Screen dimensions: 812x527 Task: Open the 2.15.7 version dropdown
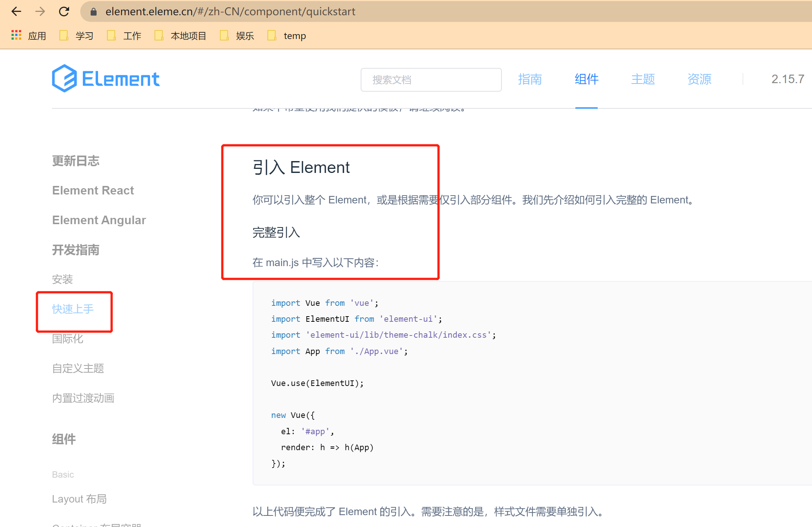788,79
